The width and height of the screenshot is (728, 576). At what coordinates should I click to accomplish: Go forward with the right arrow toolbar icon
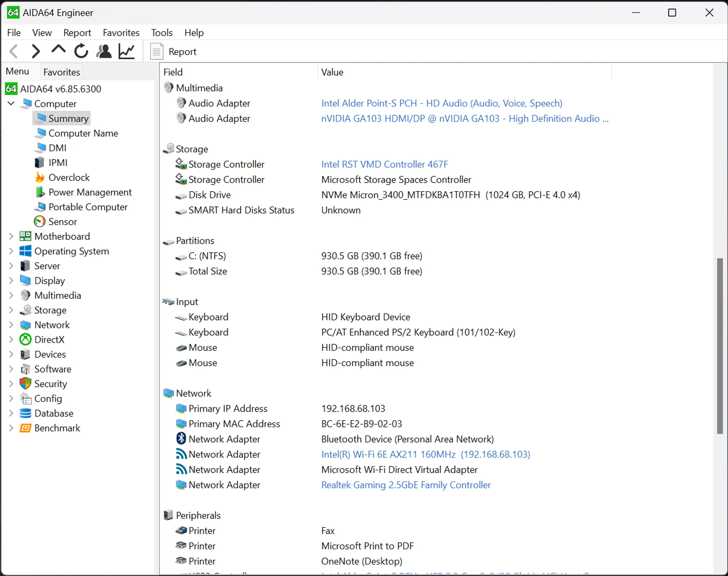[36, 51]
